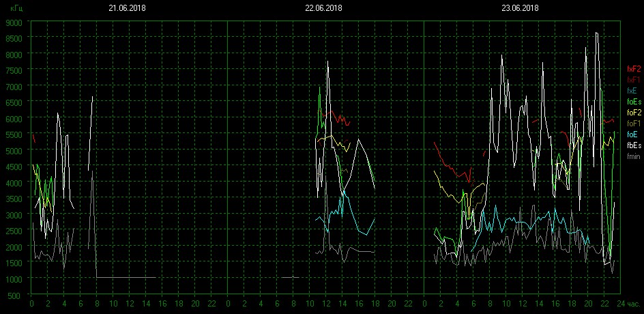Open the 23.06.2018 date header

(x=520, y=9)
